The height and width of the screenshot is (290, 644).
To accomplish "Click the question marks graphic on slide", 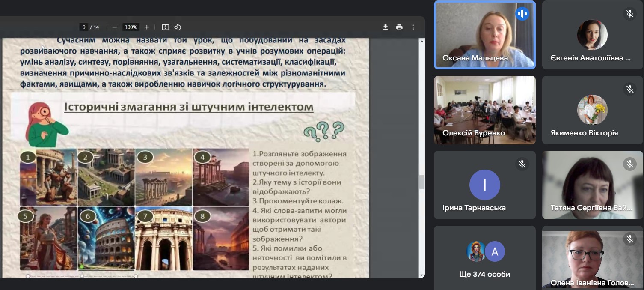I will pos(324,131).
